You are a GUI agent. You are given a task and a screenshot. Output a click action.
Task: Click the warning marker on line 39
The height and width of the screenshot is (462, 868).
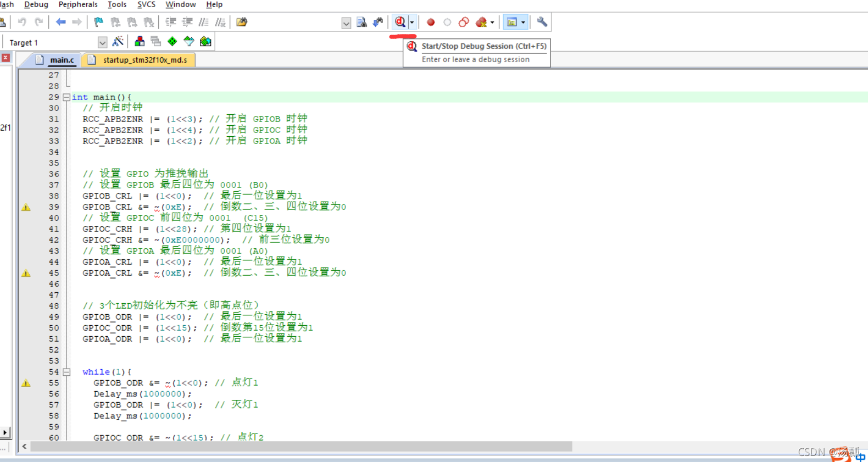[26, 207]
